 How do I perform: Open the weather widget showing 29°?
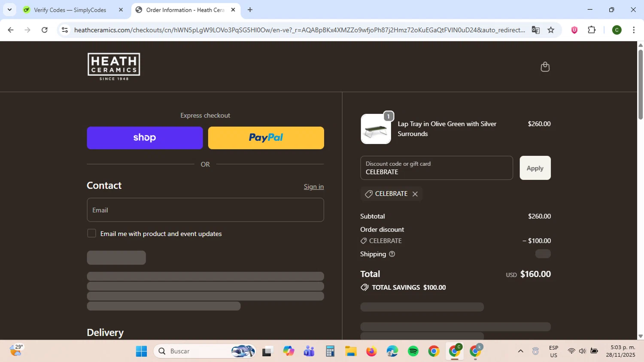click(x=16, y=351)
